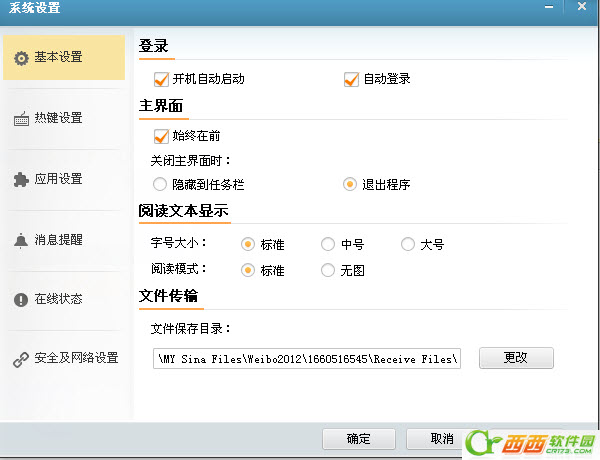Toggle the 自动登录 checkbox
This screenshot has width=600, height=460.
[x=351, y=80]
